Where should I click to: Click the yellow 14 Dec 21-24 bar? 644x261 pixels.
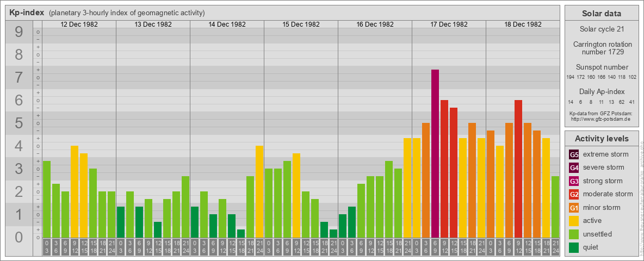pos(259,191)
